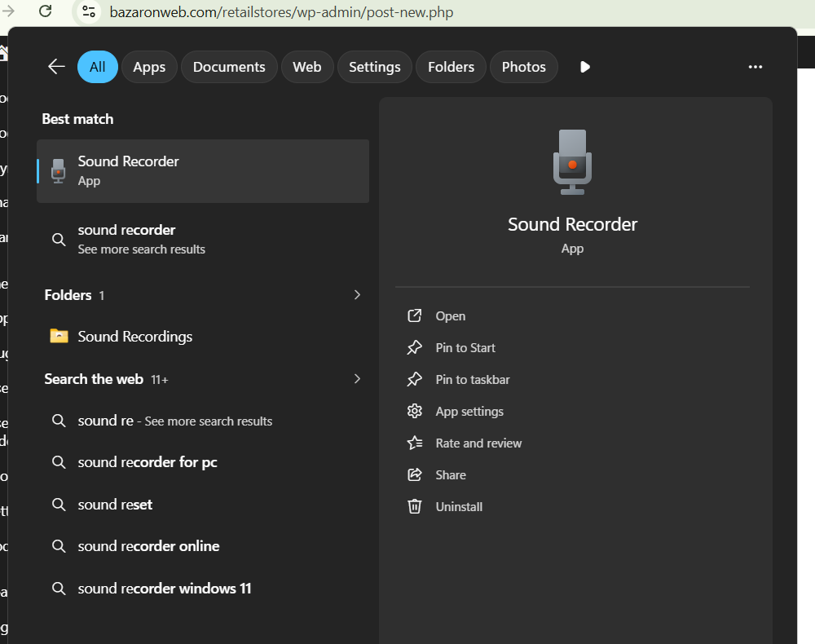Click the pin icon beside Pin to Start
The height and width of the screenshot is (644, 815).
414,348
